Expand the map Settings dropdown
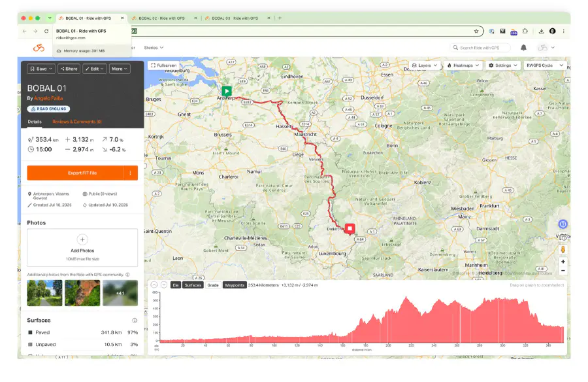Viewport: 588px width, 382px height. [503, 65]
